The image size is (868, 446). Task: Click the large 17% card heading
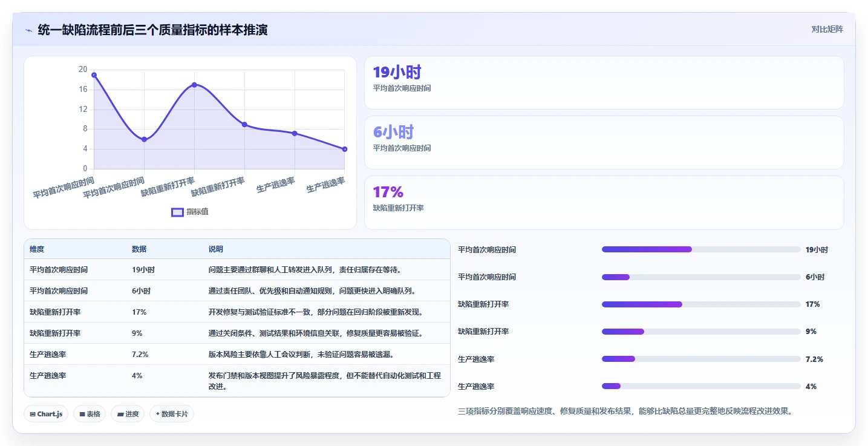point(388,192)
